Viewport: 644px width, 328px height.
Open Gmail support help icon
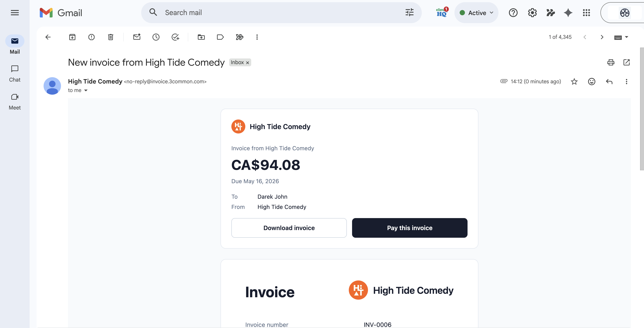coord(513,12)
